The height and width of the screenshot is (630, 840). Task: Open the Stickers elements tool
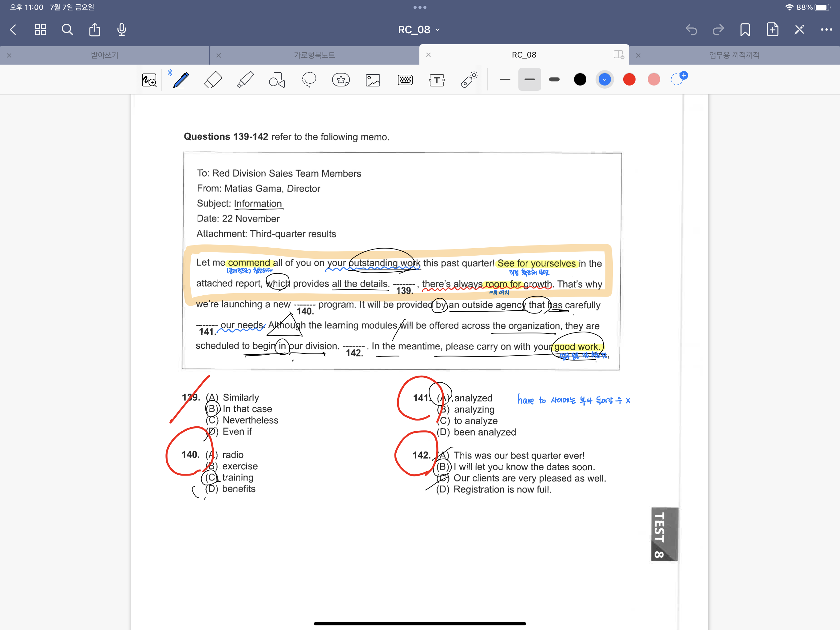[341, 80]
